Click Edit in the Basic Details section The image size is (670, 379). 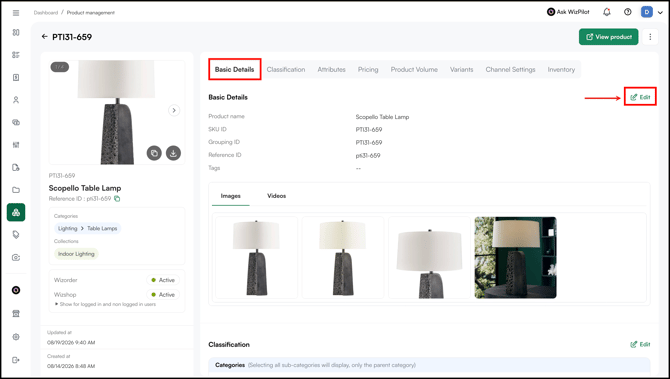pos(640,97)
